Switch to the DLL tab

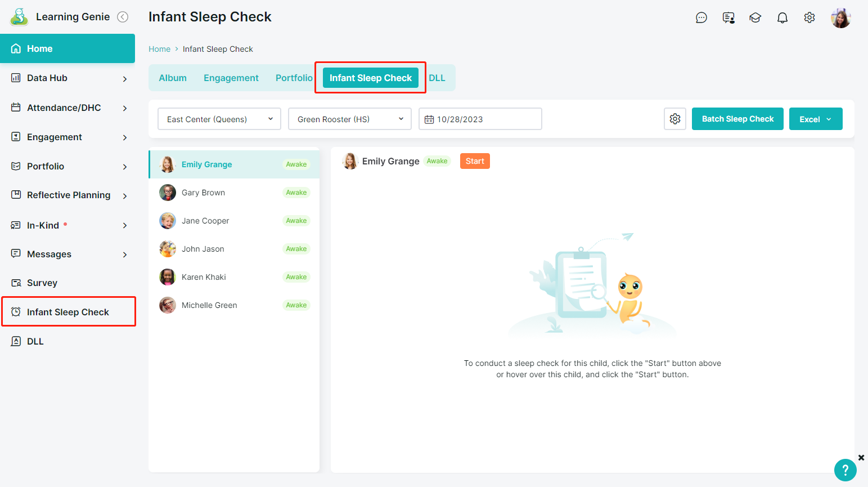tap(437, 78)
